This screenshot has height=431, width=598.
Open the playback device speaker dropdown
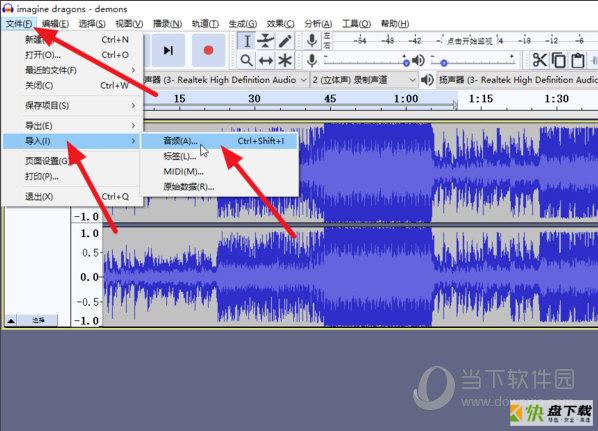point(517,80)
